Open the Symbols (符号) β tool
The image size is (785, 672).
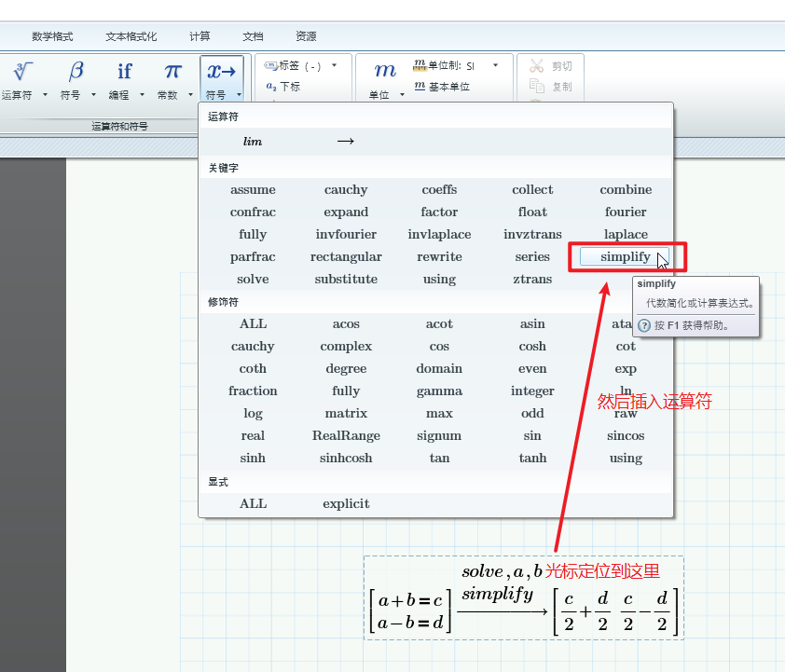(x=75, y=70)
